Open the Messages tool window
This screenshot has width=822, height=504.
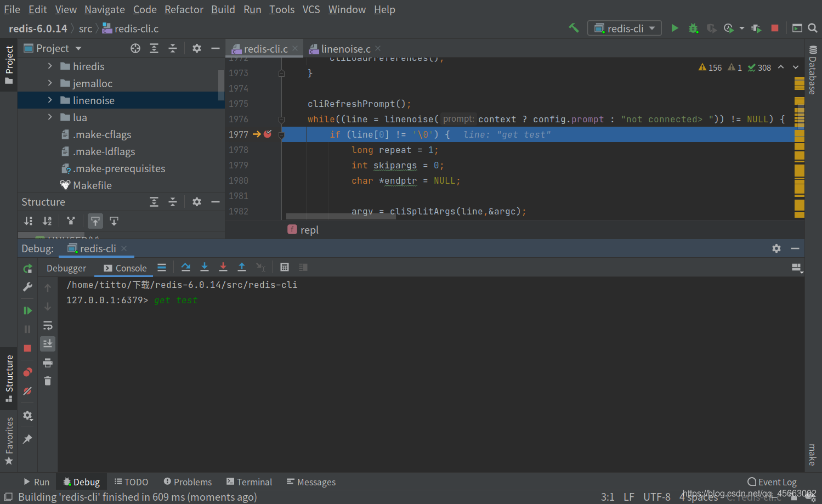coord(311,482)
